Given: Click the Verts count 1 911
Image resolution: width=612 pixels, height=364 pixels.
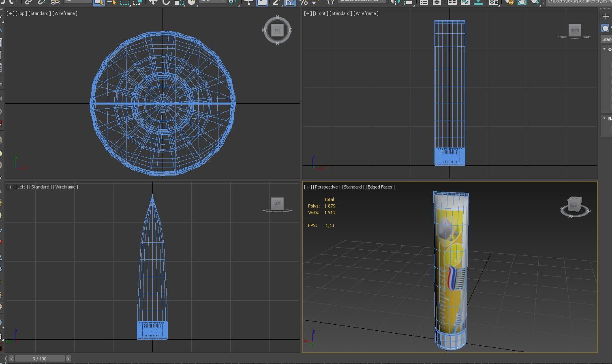Looking at the screenshot, I should point(330,212).
